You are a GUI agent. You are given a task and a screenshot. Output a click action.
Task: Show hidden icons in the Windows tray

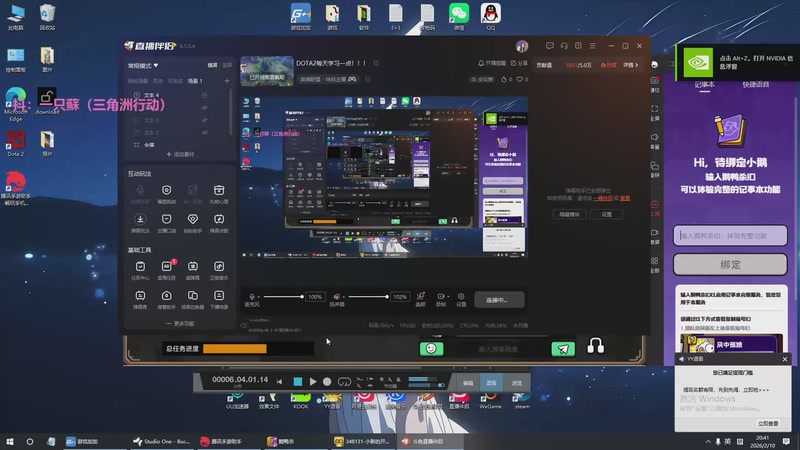(x=708, y=441)
